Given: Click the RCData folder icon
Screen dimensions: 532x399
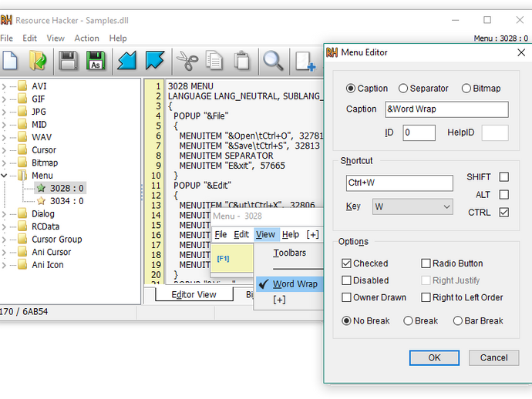Looking at the screenshot, I should tap(22, 226).
